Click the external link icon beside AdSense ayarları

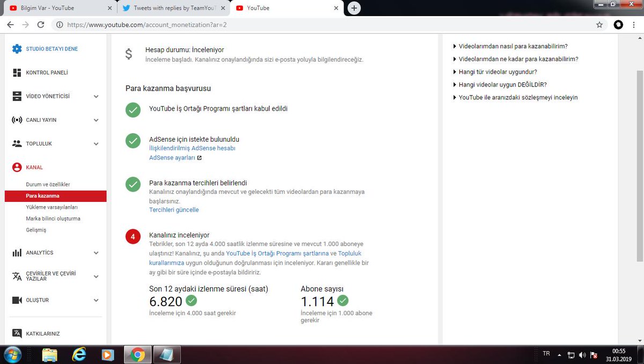point(199,158)
